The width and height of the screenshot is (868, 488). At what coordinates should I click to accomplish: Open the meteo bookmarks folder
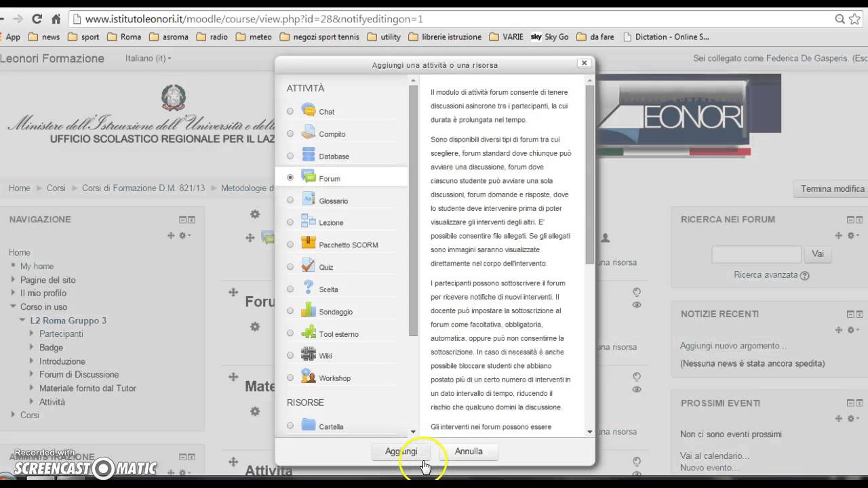point(254,37)
